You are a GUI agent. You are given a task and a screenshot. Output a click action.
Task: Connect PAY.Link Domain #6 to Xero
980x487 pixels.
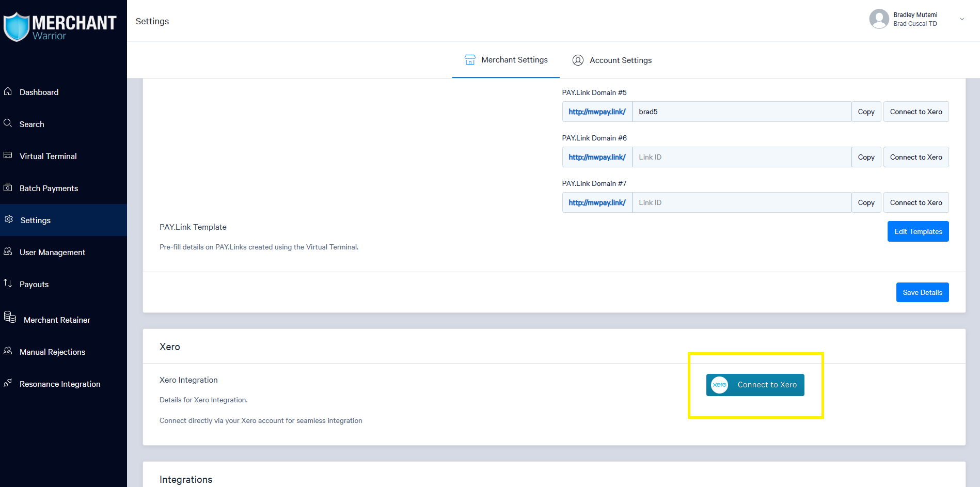coord(916,157)
